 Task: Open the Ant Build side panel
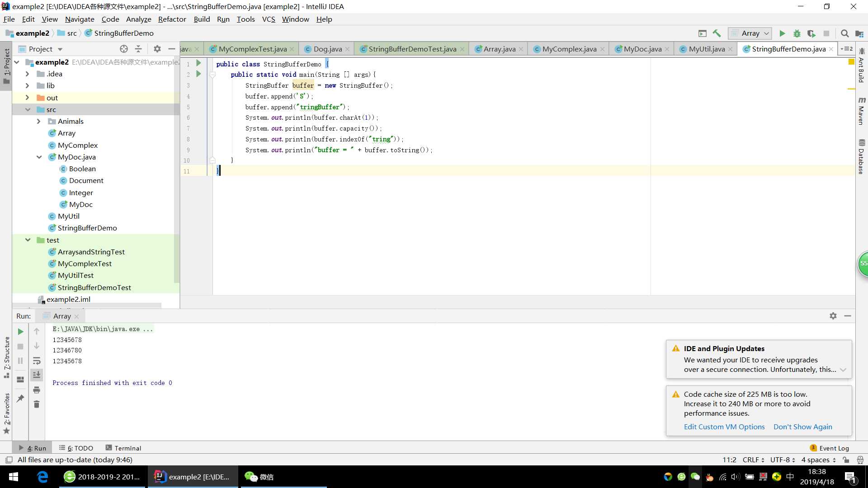click(x=862, y=65)
